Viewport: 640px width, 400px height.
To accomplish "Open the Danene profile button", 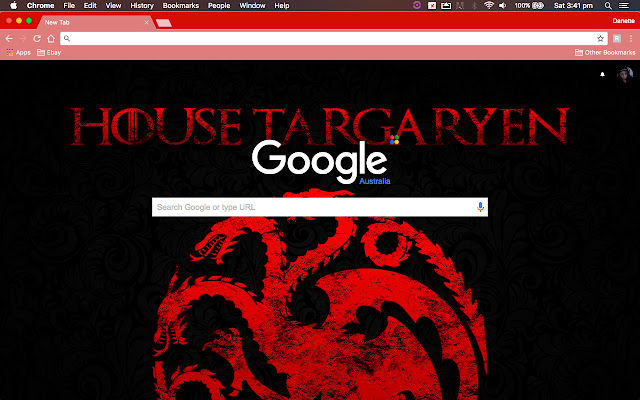I will point(623,21).
